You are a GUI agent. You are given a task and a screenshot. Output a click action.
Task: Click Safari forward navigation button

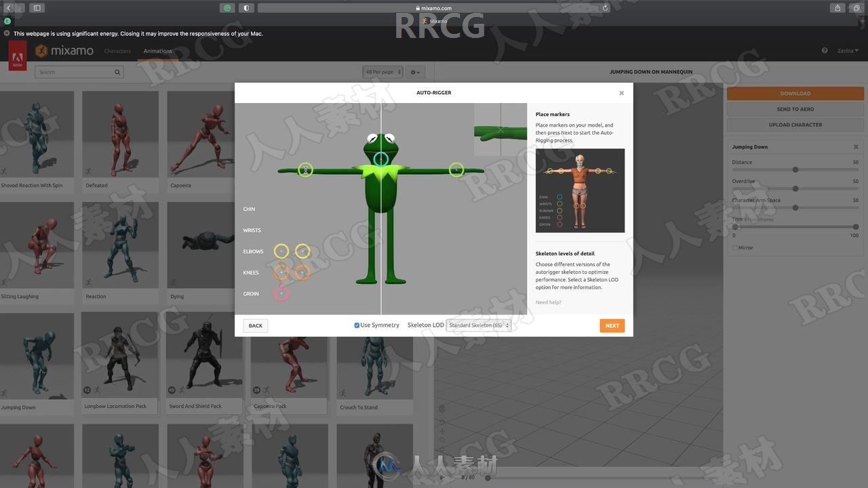(x=20, y=8)
